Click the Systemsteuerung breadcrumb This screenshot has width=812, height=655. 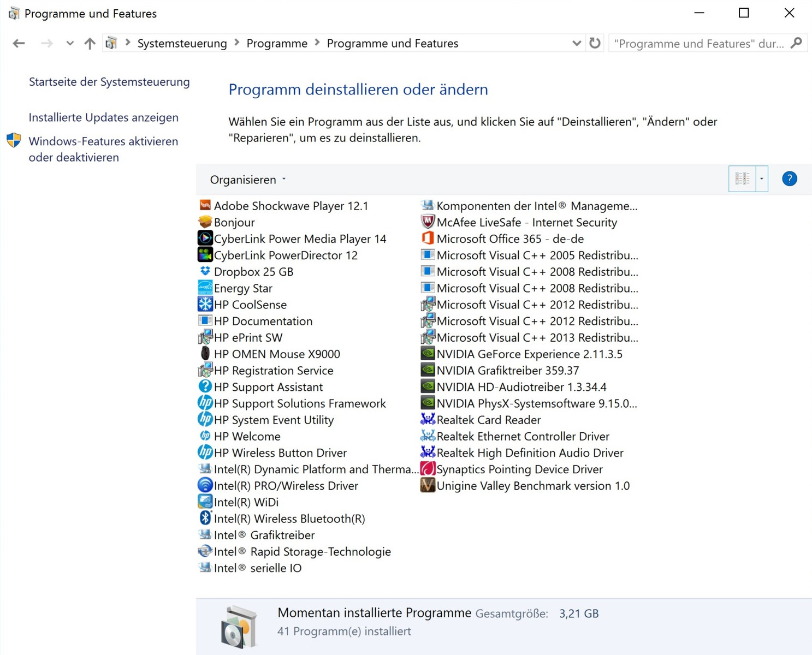(182, 43)
